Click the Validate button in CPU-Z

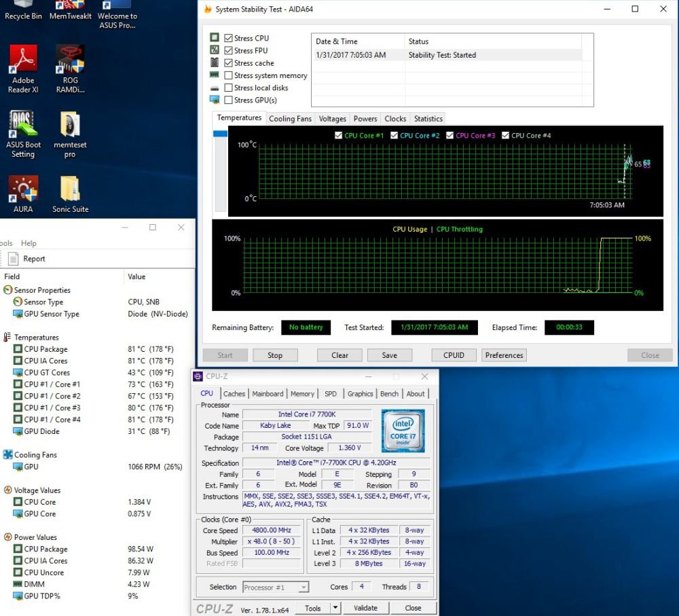365,608
